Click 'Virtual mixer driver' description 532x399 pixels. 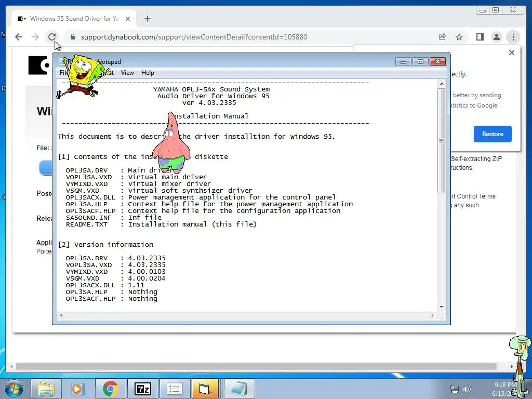[x=169, y=183]
